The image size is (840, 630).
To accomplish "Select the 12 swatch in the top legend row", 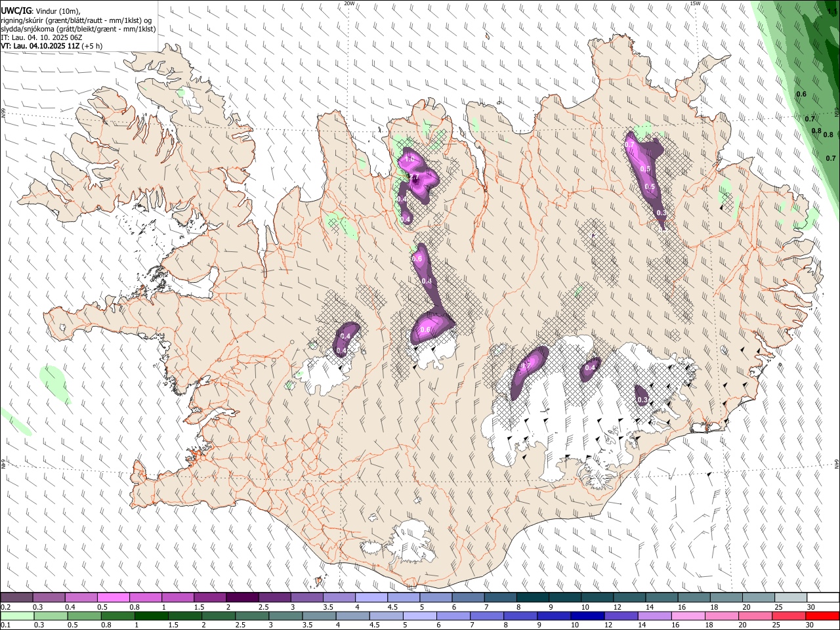I will pos(629,598).
